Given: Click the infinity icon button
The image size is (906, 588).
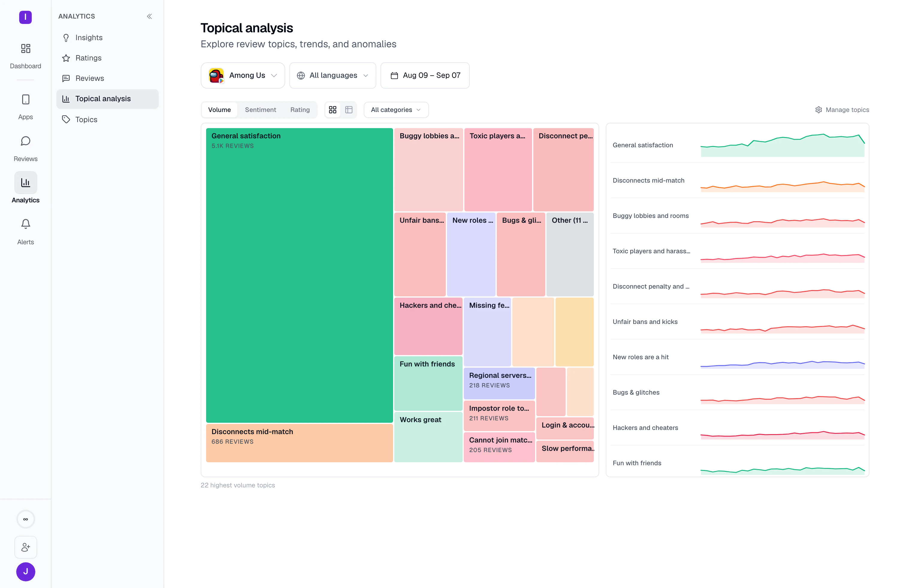Looking at the screenshot, I should 25,519.
